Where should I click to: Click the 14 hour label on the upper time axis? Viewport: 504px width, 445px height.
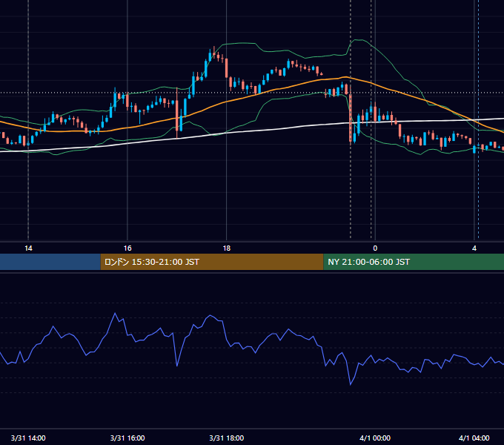[x=28, y=248]
